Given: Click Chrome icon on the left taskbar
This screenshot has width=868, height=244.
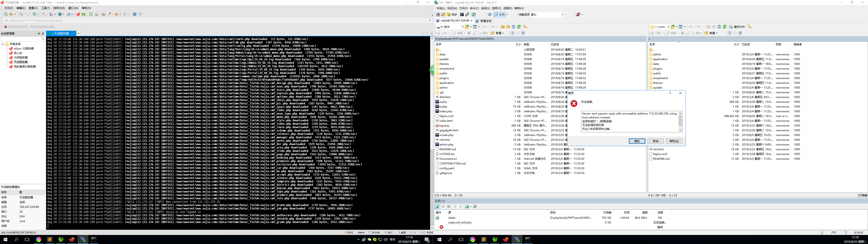Looking at the screenshot, I should pos(38,240).
